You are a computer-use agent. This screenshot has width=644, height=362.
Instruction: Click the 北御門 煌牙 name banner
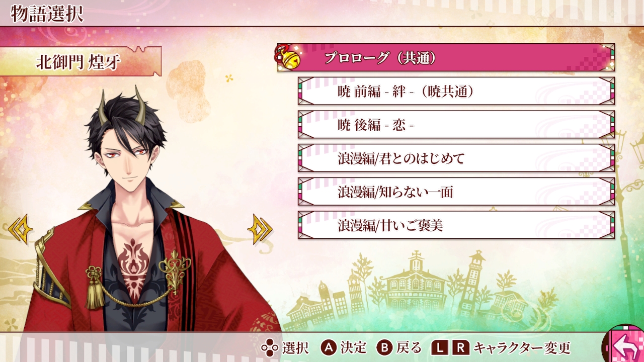pyautogui.click(x=80, y=61)
